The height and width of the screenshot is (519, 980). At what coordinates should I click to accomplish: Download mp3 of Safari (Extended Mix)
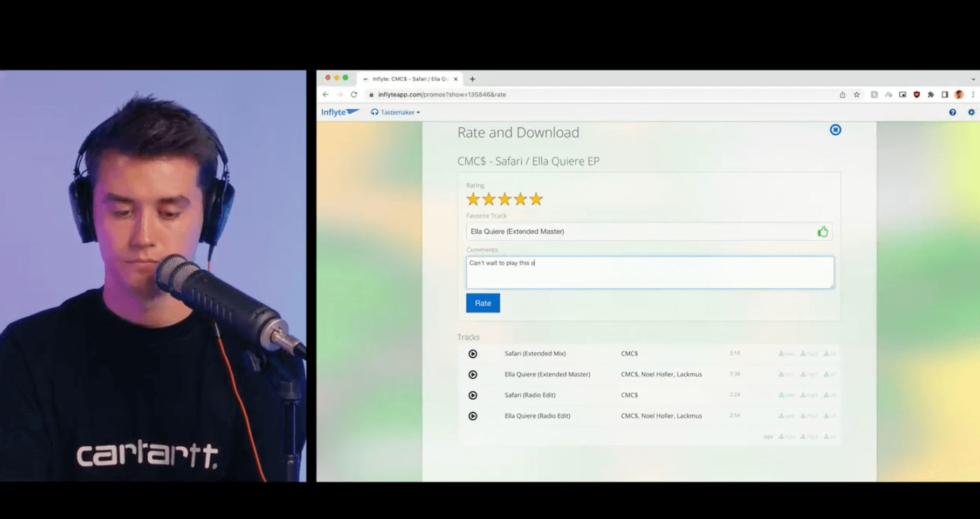click(809, 354)
